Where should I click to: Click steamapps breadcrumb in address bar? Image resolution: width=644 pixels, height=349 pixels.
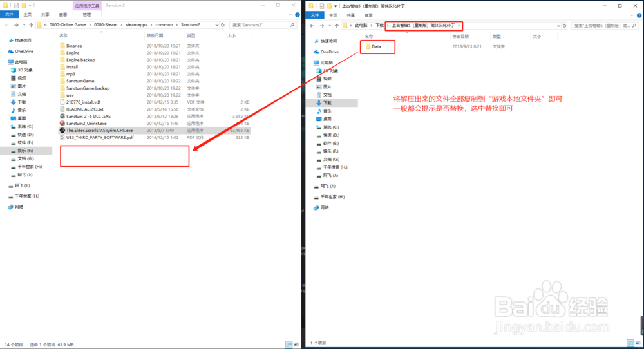[136, 25]
